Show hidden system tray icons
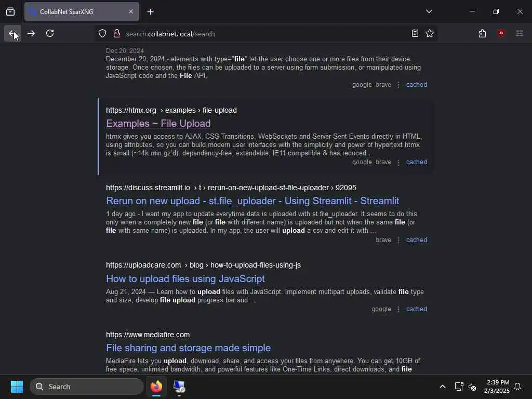Viewport: 532px width, 399px height. click(443, 387)
